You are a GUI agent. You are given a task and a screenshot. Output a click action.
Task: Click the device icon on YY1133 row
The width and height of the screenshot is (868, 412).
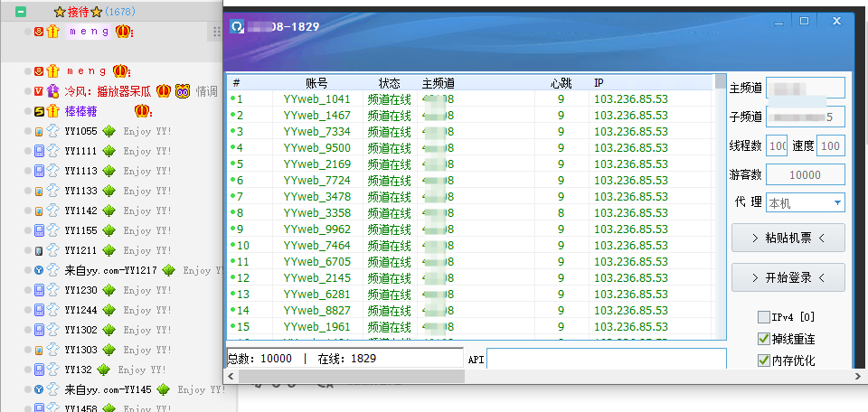[38, 191]
